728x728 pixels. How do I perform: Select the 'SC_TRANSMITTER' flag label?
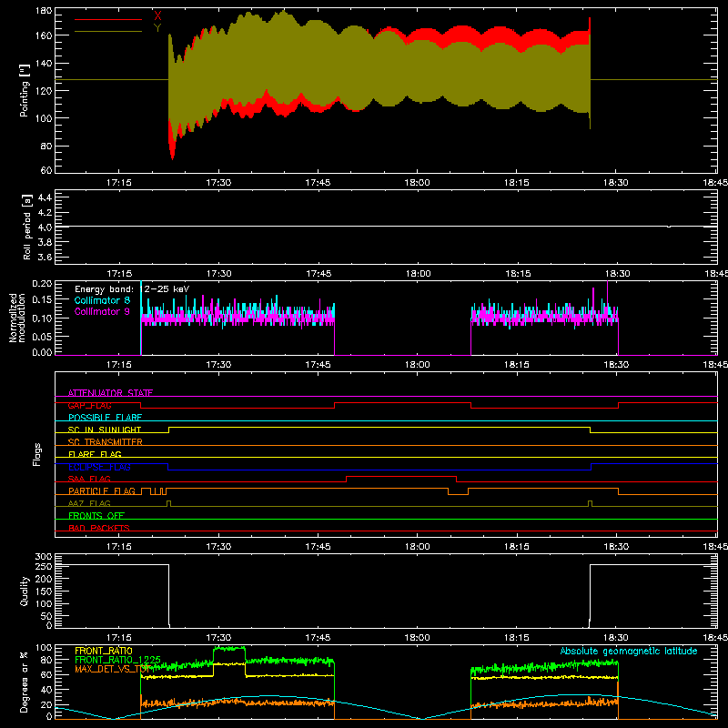(x=106, y=442)
